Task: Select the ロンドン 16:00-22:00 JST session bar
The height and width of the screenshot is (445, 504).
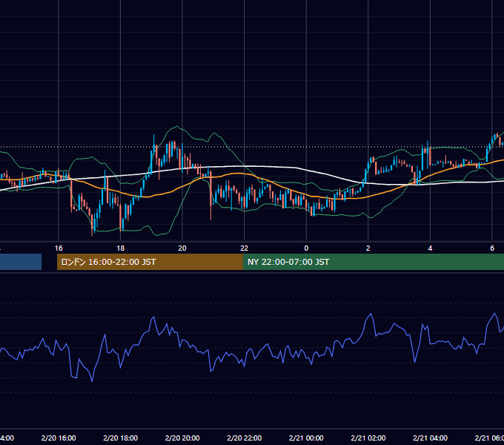Action: click(150, 262)
